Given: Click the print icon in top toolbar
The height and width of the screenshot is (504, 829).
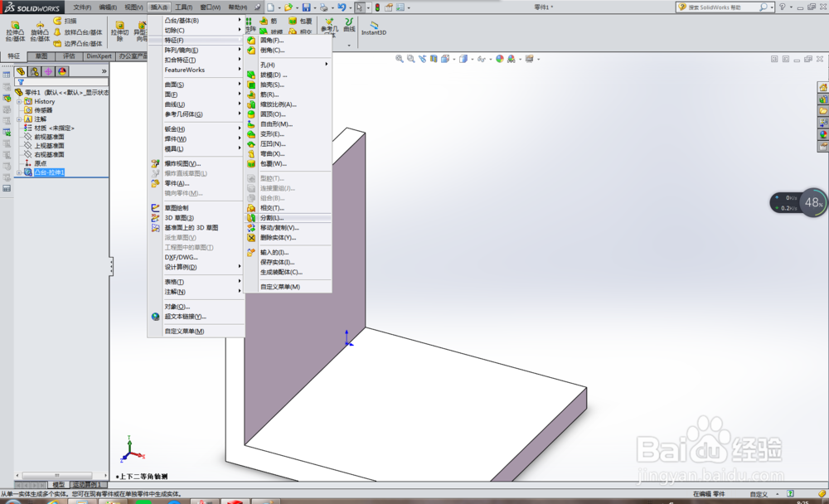Looking at the screenshot, I should point(323,7).
